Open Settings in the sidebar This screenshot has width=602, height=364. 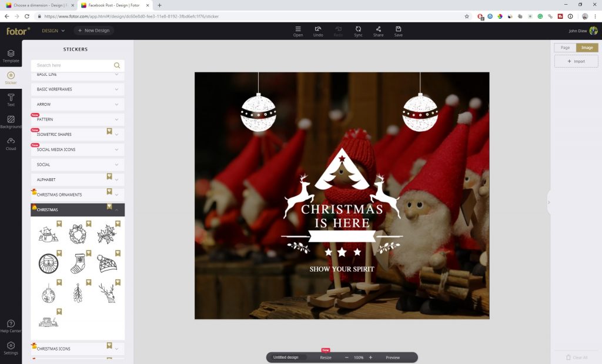(11, 348)
